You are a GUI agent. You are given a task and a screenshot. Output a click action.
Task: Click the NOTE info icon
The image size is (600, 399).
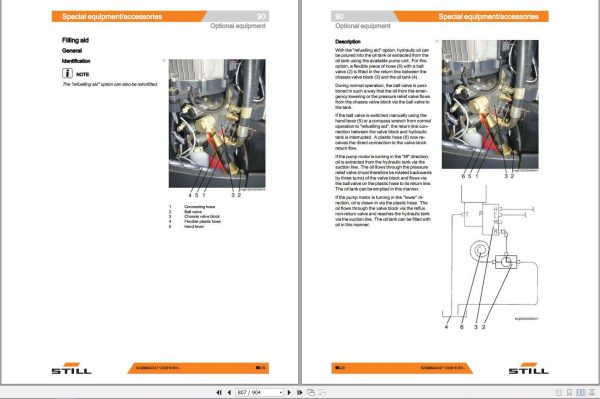point(67,73)
